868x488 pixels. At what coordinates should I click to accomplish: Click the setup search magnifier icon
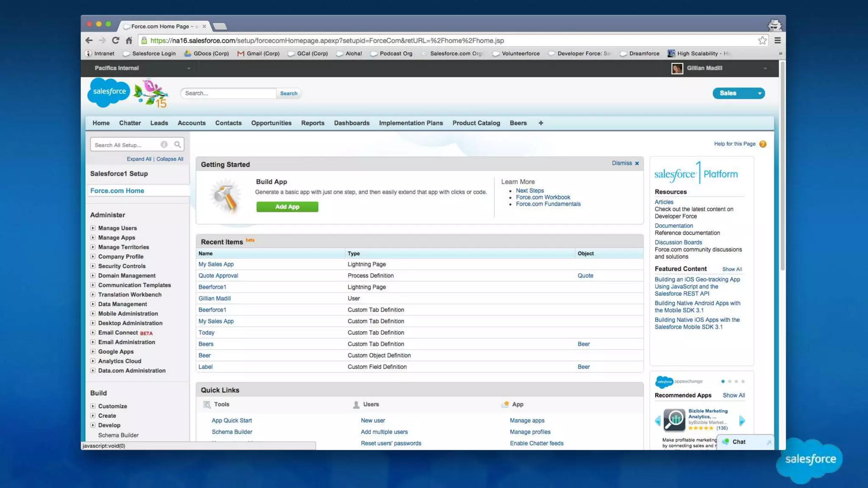click(x=178, y=144)
